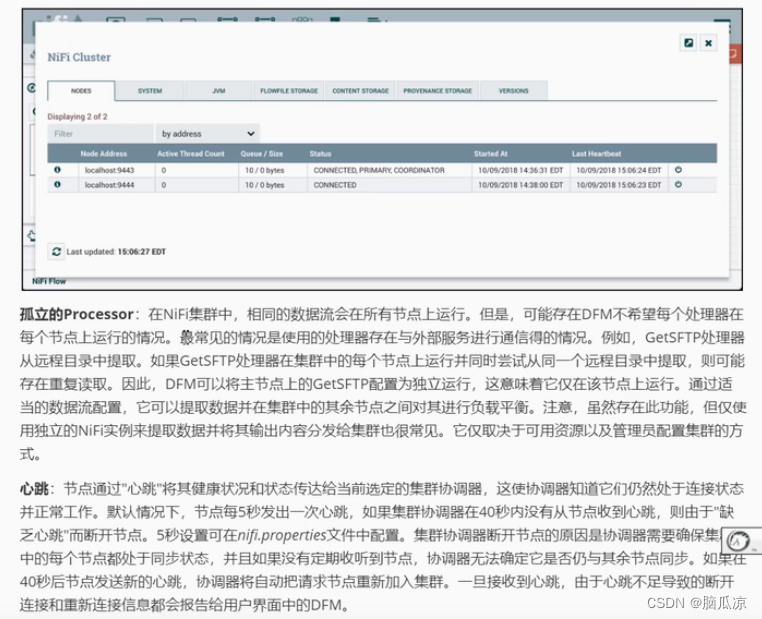The height and width of the screenshot is (619, 762).
Task: Open the NODES tab
Action: pyautogui.click(x=81, y=91)
